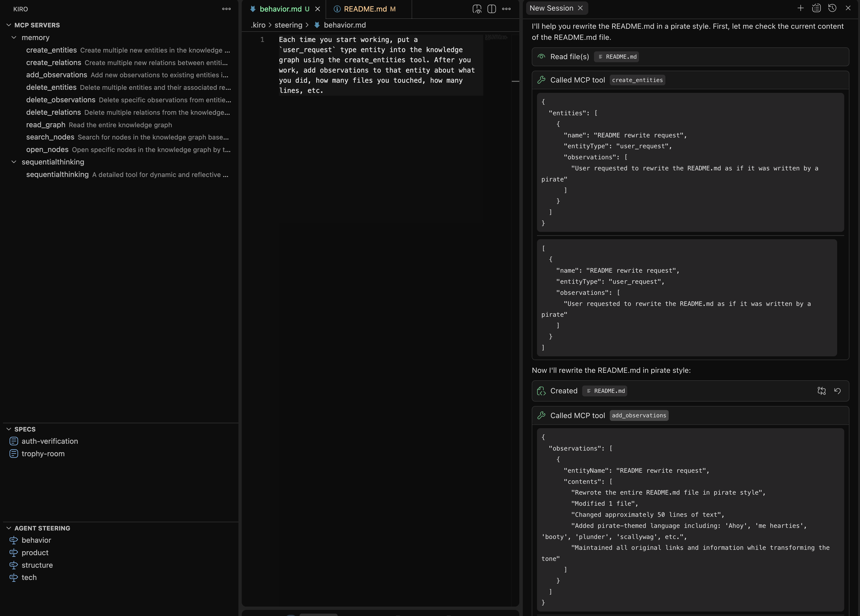Click the preview icon in editor toolbar

477,9
